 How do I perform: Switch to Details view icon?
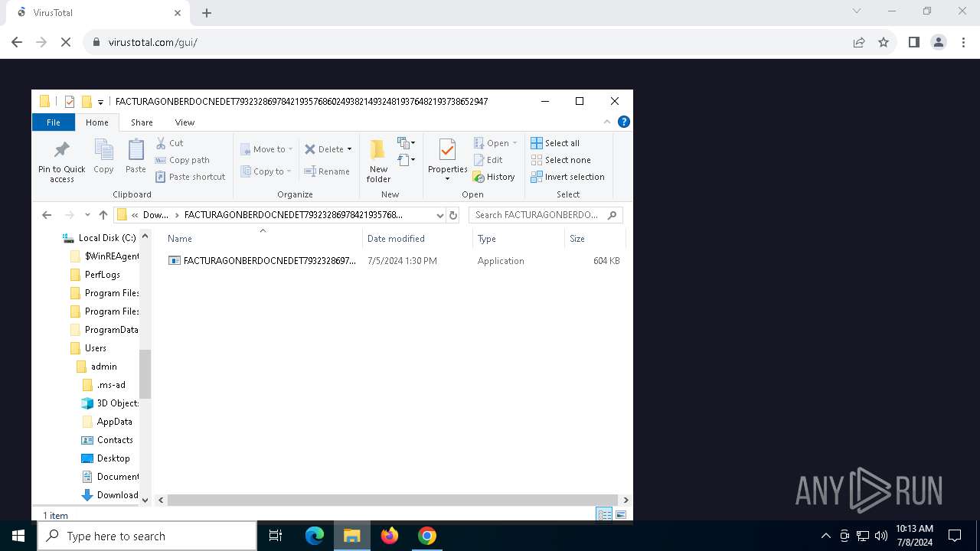pos(605,515)
